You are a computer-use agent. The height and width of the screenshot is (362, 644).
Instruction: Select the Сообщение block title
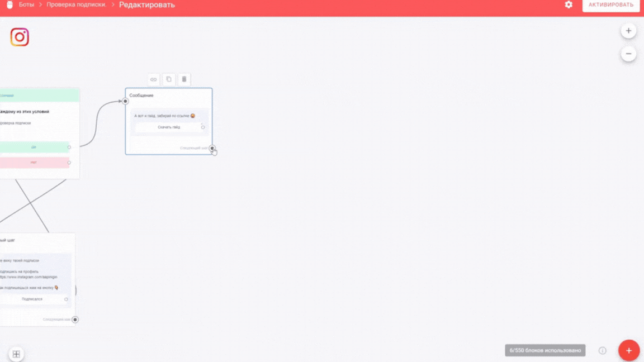141,95
